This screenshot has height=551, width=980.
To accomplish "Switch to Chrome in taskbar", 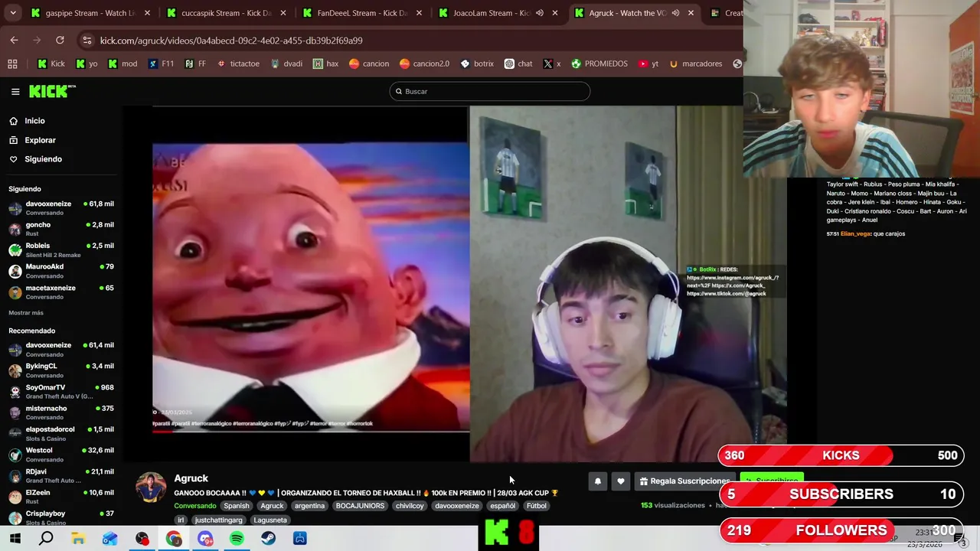I will tap(174, 539).
